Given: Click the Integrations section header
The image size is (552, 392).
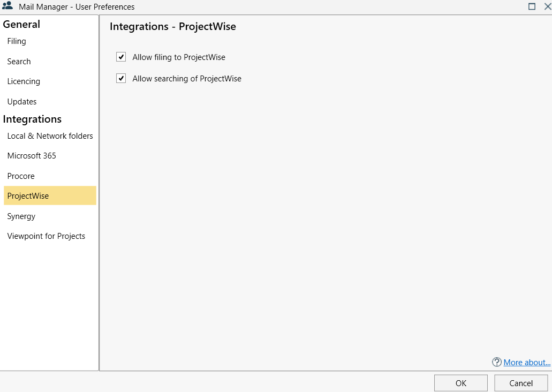Looking at the screenshot, I should pyautogui.click(x=32, y=119).
